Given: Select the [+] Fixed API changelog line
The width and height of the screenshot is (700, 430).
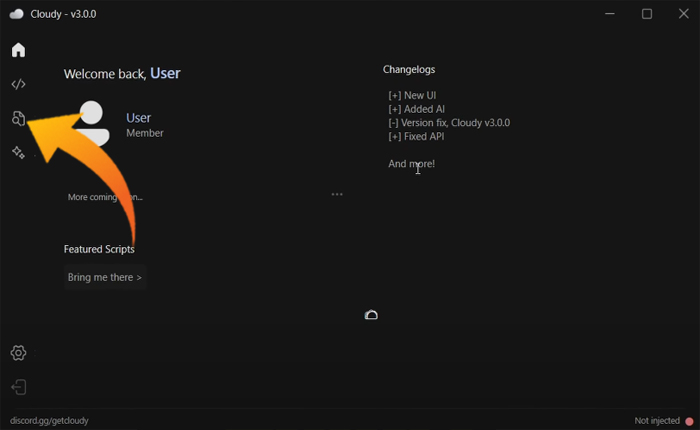Looking at the screenshot, I should point(416,137).
